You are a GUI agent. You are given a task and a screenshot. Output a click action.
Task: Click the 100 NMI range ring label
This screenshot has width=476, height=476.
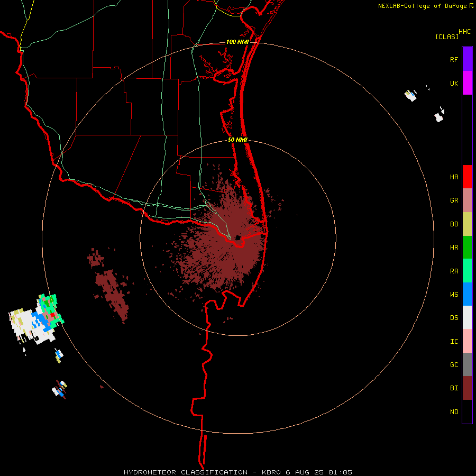pyautogui.click(x=237, y=42)
